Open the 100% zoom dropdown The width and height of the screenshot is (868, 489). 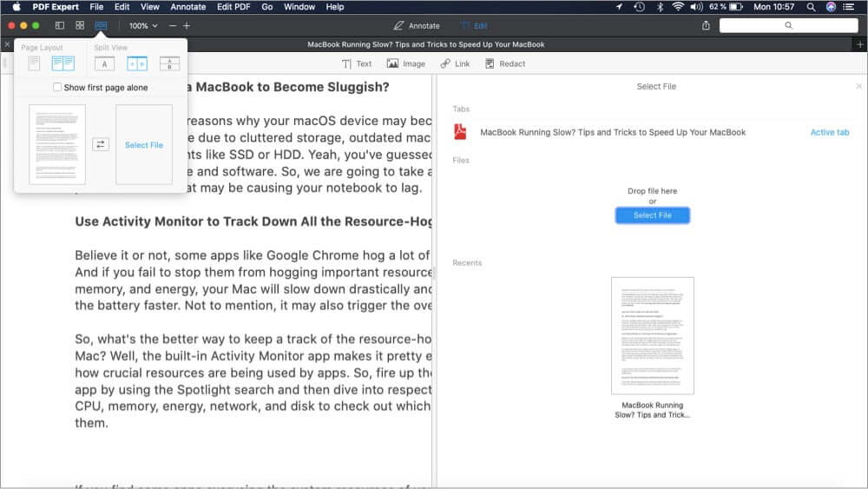coord(143,25)
